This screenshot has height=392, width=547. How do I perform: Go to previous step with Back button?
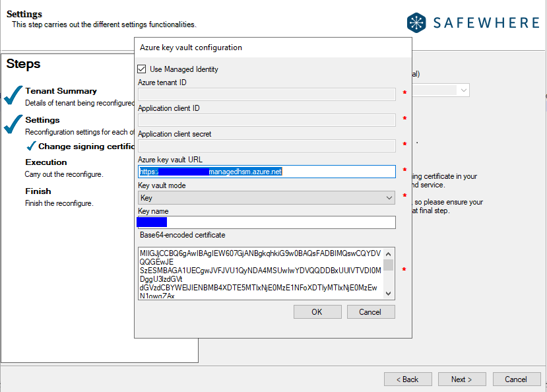click(x=408, y=379)
